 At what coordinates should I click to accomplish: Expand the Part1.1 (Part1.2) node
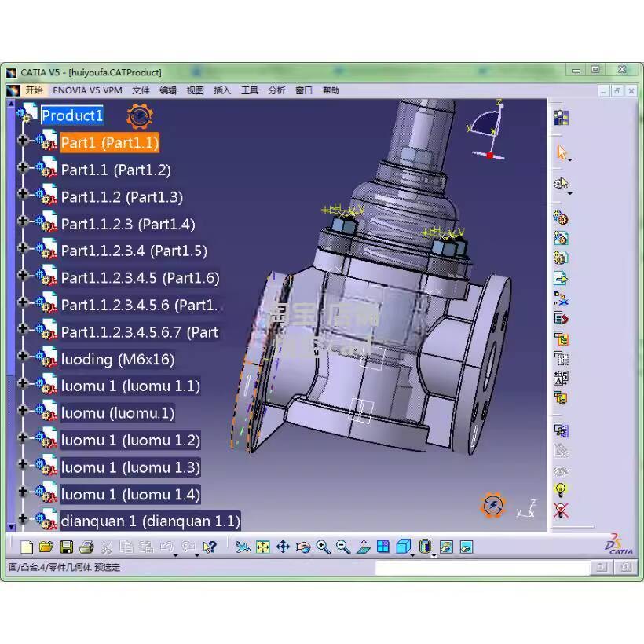(x=23, y=167)
